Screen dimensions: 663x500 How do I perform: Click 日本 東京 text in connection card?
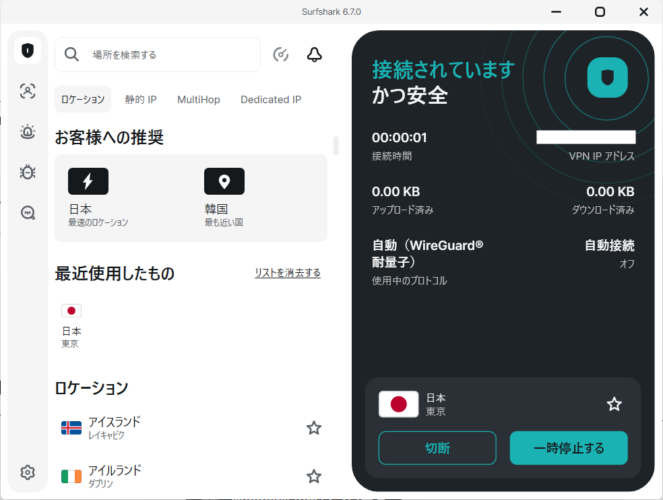pos(436,404)
